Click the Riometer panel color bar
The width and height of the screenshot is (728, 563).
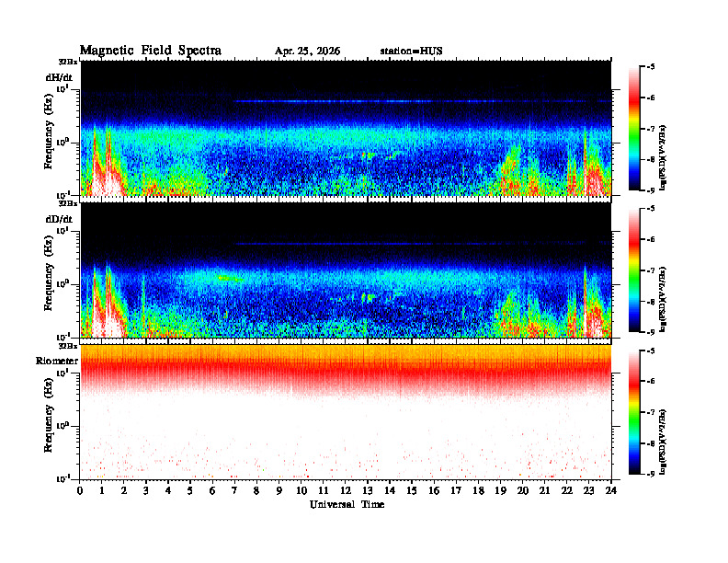[x=634, y=412]
